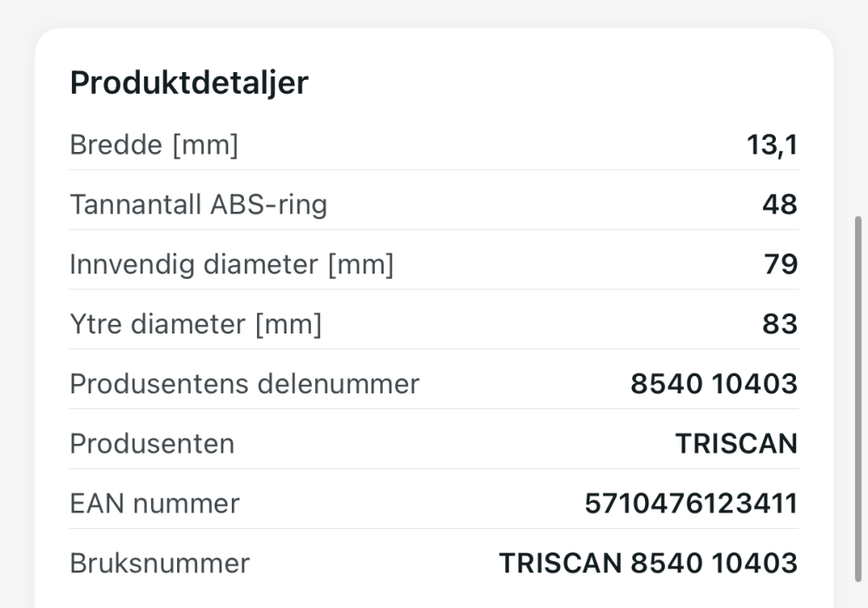Select the Innvendig diameter [mm] label
Viewport: 868px width, 608px height.
pos(232,264)
